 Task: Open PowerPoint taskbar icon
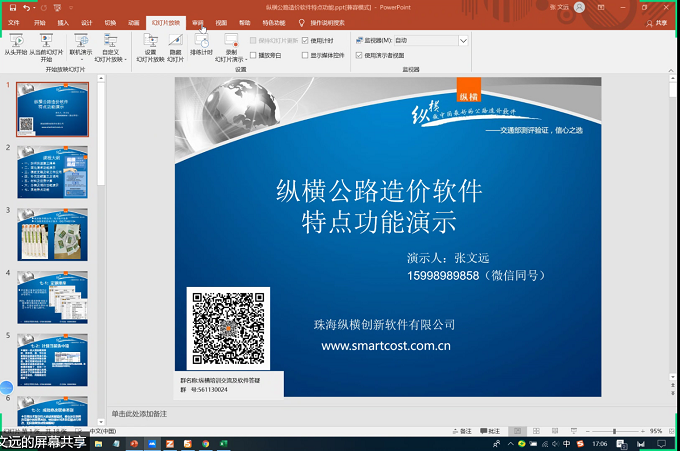(134, 444)
